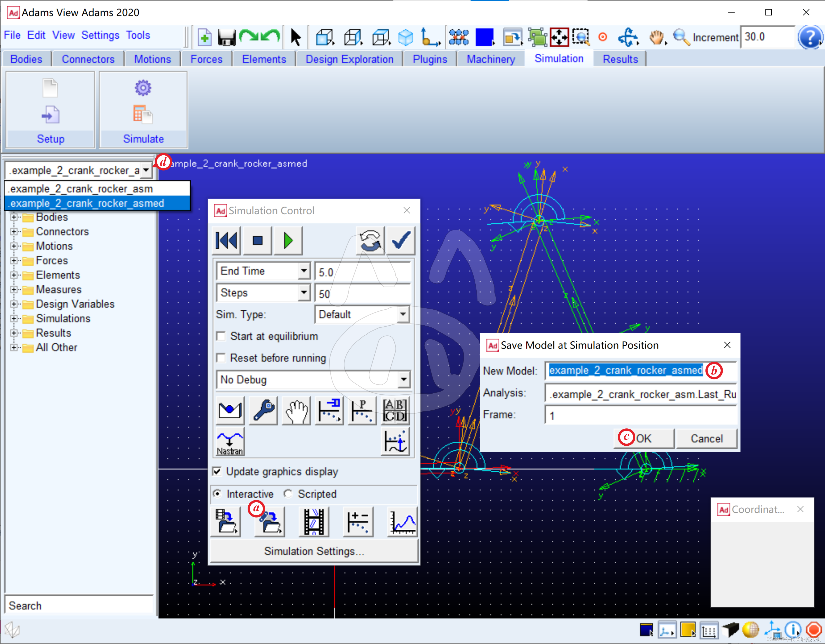Screen dimensions: 825x644
Task: Click the green play simulation button
Action: click(288, 241)
